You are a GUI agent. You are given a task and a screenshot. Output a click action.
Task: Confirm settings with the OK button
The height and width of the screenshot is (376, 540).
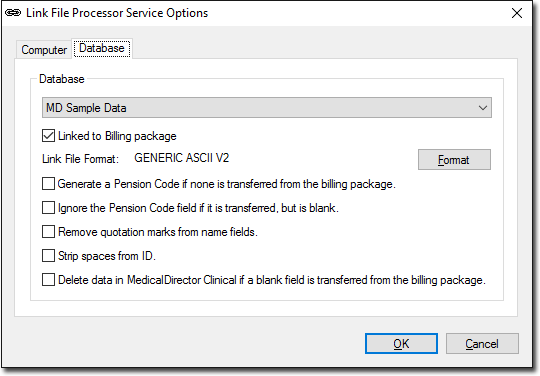click(x=401, y=344)
